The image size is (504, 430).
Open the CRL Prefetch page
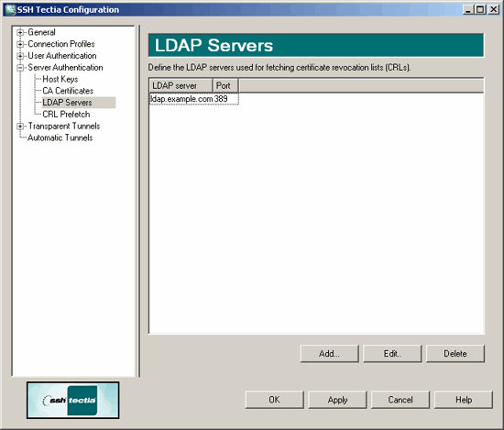(66, 115)
